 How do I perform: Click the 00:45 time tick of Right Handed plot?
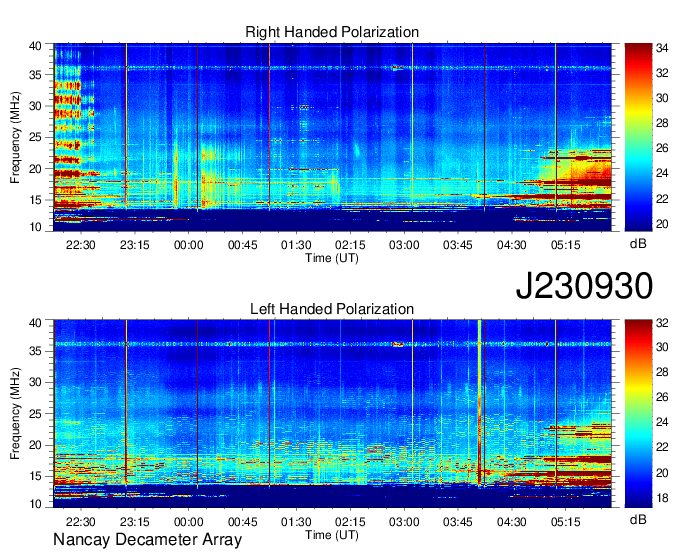tap(242, 245)
